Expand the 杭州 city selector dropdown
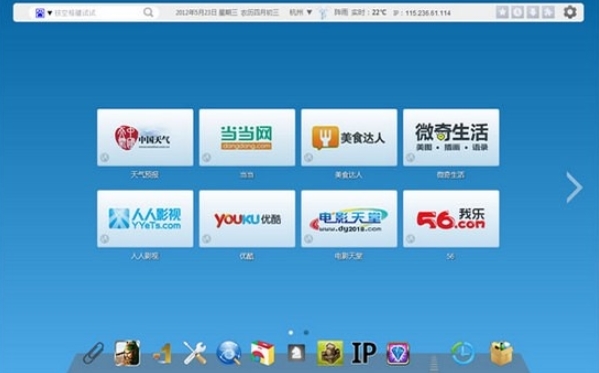Viewport: 599px width, 373px height. click(301, 13)
